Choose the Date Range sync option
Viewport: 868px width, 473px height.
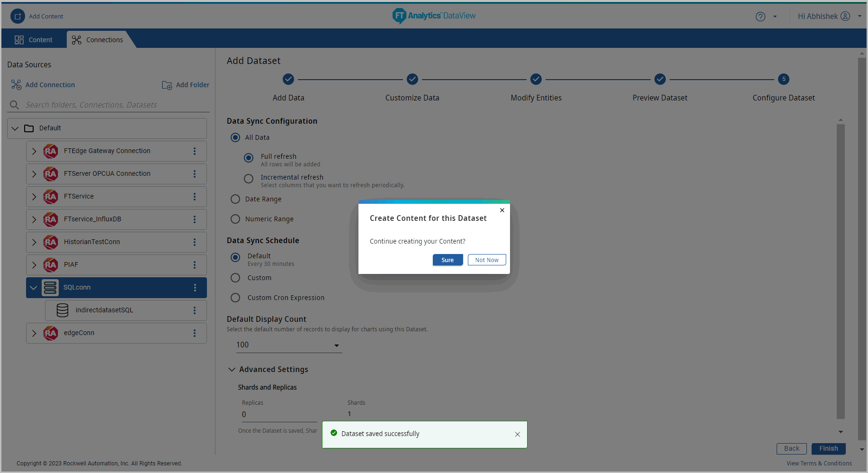click(x=235, y=199)
